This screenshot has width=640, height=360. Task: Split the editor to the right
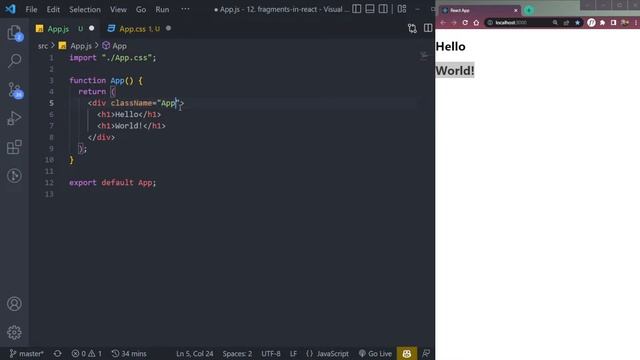tap(428, 28)
